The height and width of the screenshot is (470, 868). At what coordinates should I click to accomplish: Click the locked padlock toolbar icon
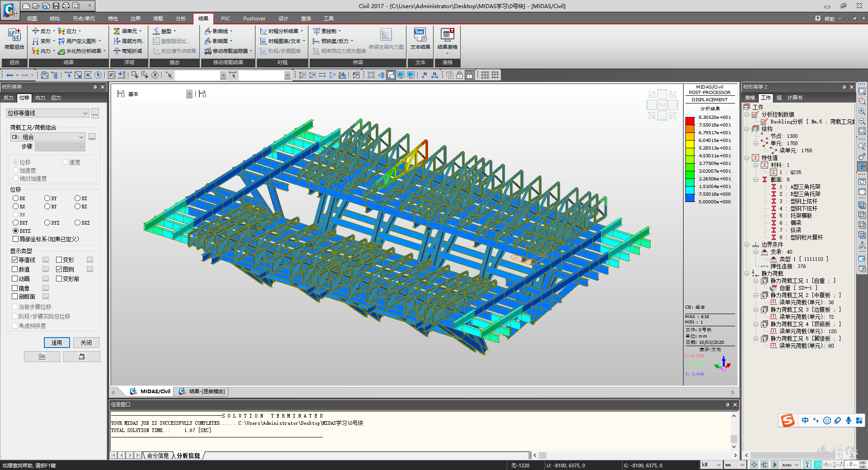coord(470,75)
